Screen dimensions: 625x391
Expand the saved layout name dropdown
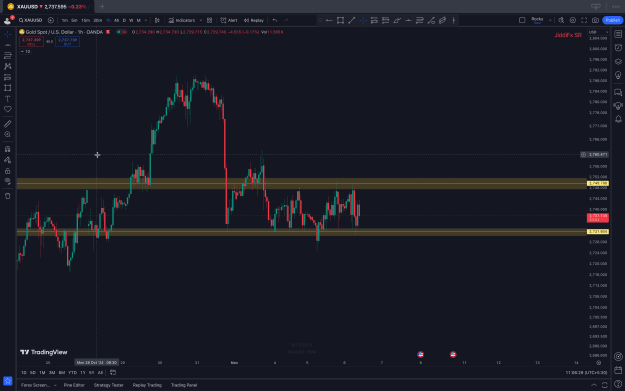550,20
